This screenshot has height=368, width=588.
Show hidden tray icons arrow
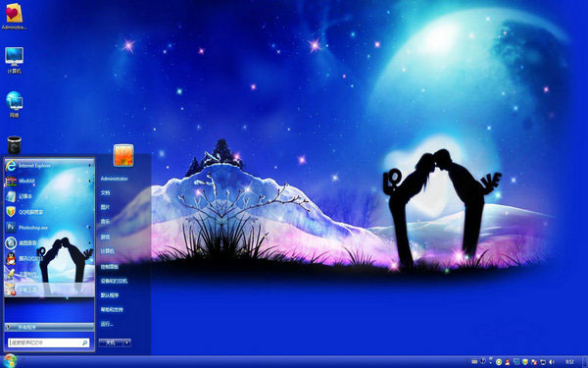491,358
